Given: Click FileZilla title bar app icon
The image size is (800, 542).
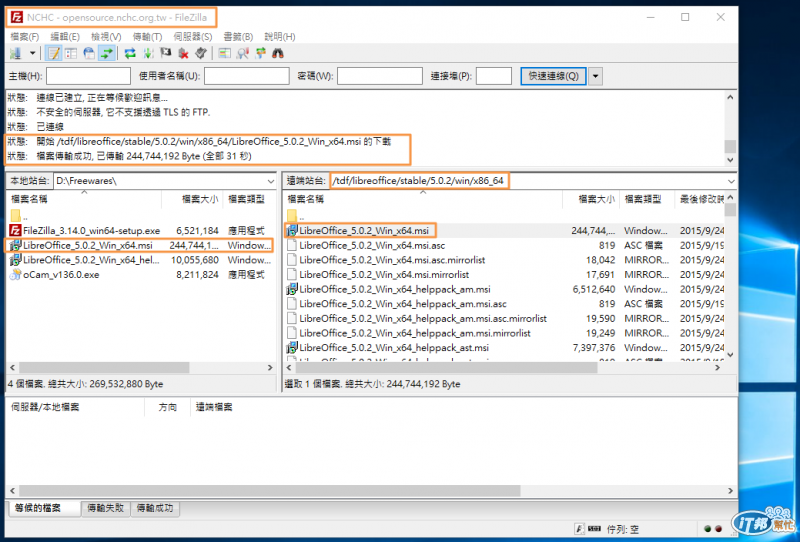Looking at the screenshot, I should point(17,17).
